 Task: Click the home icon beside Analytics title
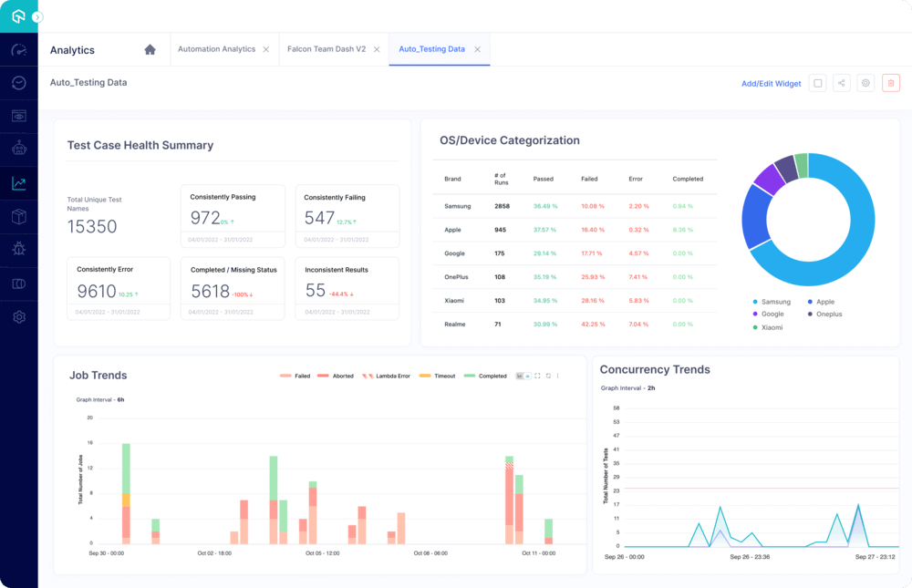[x=150, y=50]
